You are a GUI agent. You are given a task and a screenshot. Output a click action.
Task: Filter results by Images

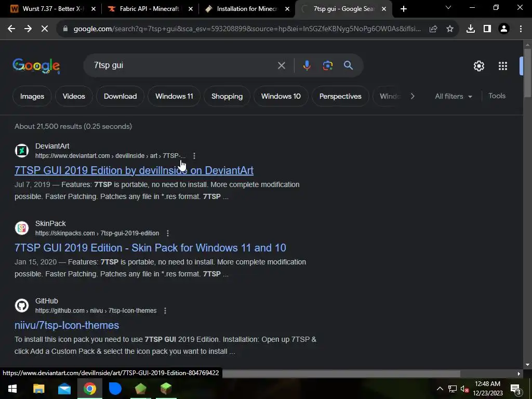pos(32,96)
